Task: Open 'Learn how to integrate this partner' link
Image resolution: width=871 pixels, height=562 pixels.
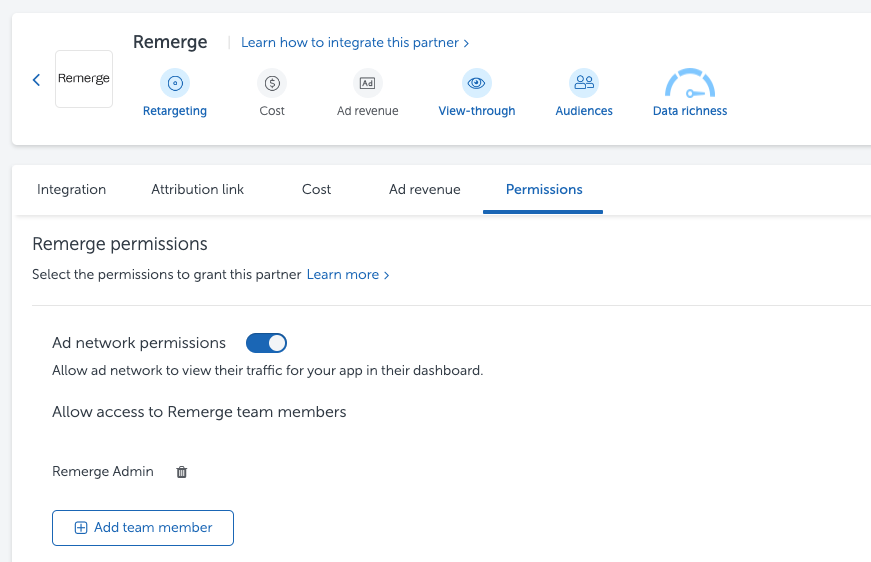Action: (355, 43)
